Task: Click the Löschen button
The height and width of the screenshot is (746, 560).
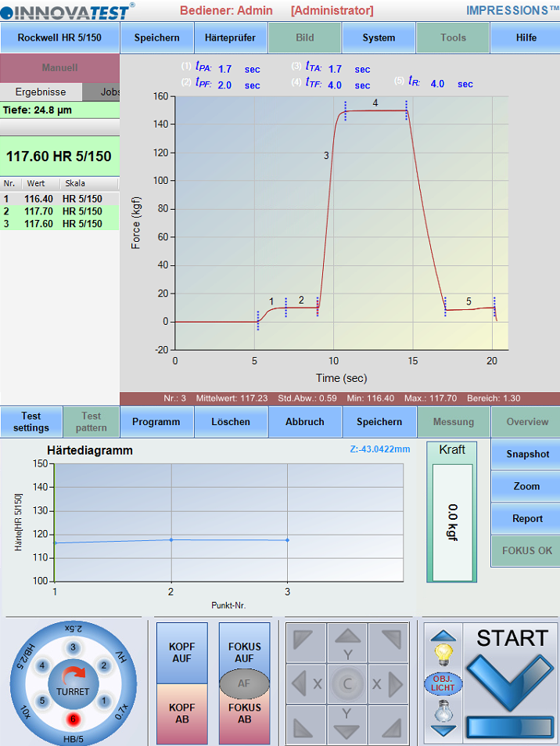Action: click(231, 421)
